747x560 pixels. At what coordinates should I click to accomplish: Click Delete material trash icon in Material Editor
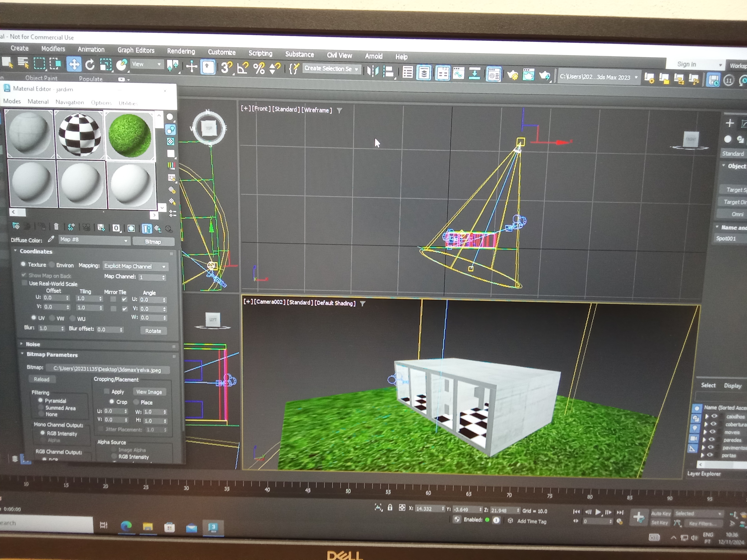[56, 226]
